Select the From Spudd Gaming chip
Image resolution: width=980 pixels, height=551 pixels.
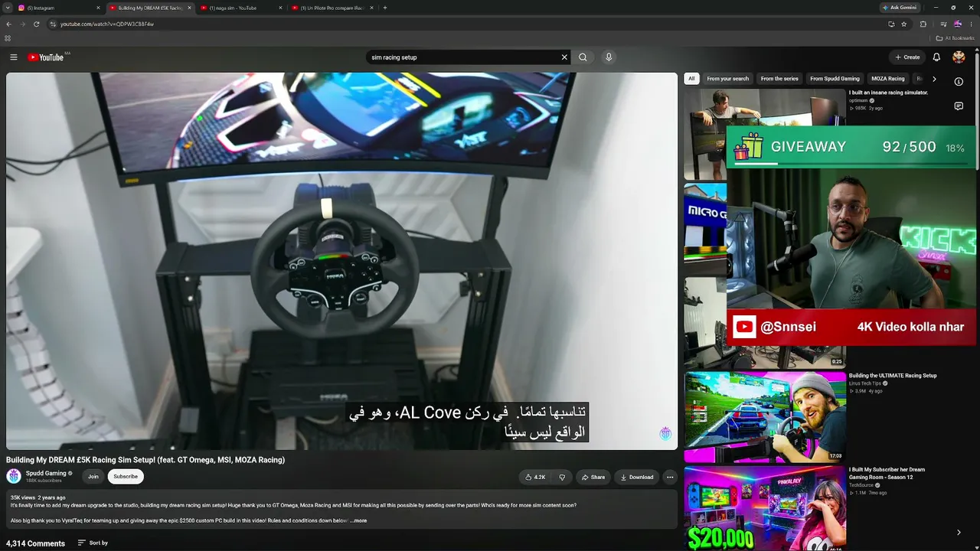tap(835, 79)
